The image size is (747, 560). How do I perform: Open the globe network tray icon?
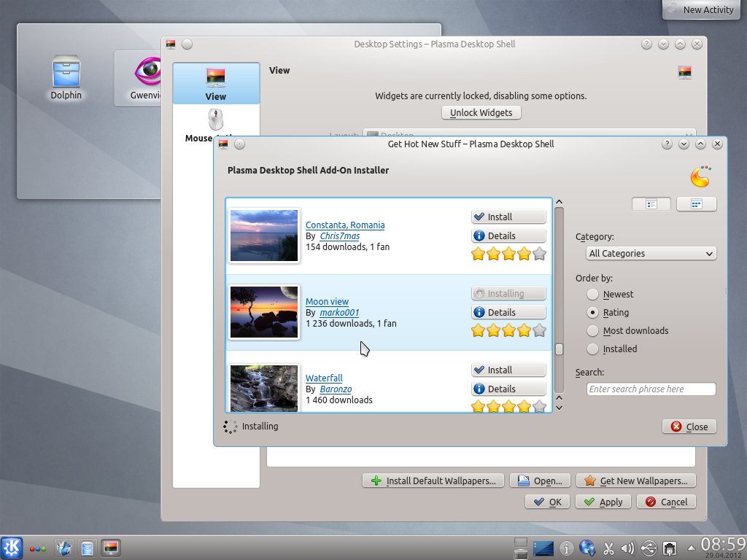click(x=587, y=548)
